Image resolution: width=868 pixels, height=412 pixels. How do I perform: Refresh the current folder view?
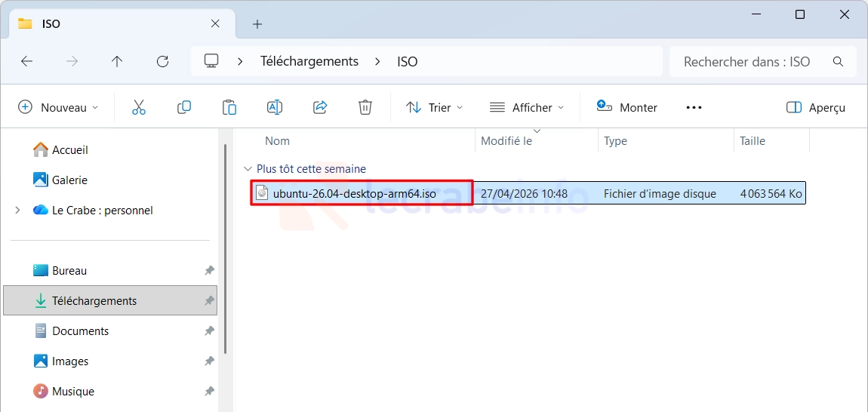point(162,62)
